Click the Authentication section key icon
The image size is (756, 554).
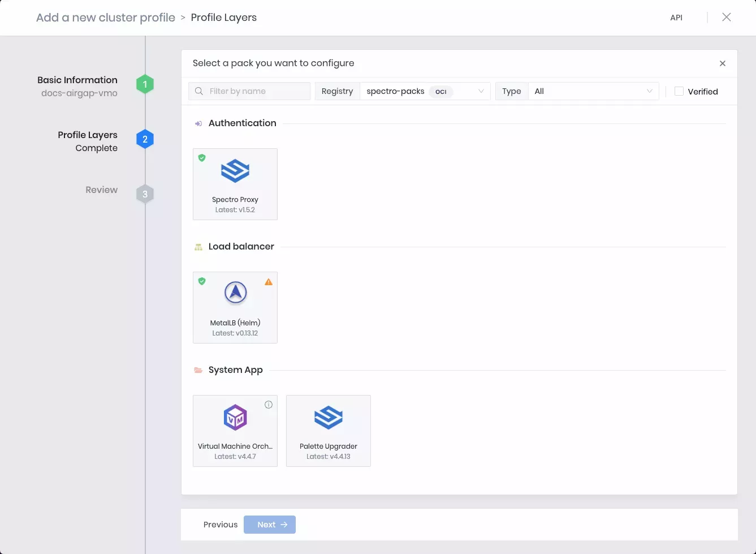point(198,123)
